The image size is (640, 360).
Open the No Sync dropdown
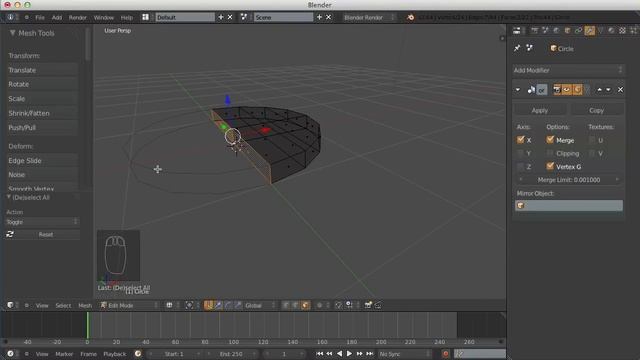404,354
